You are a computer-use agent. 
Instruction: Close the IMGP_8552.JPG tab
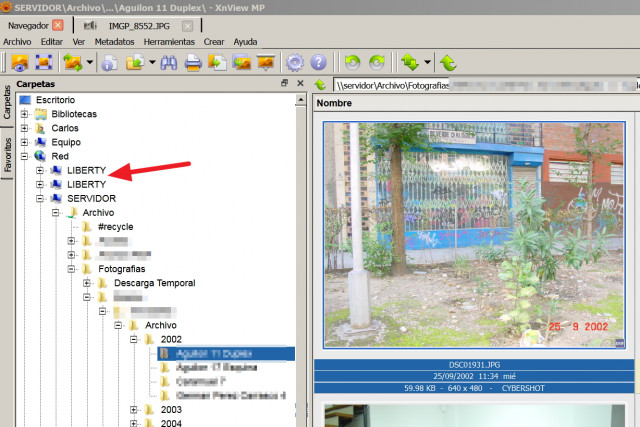pos(187,26)
